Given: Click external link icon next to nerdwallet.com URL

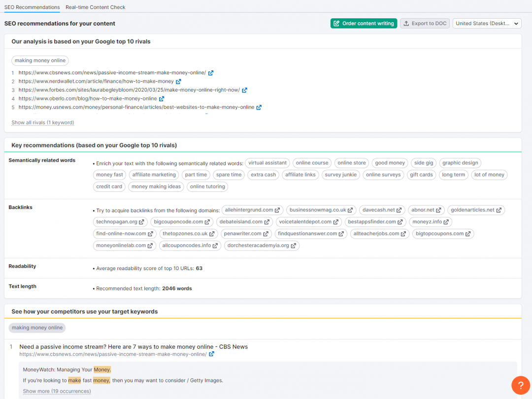Looking at the screenshot, I should tap(178, 82).
